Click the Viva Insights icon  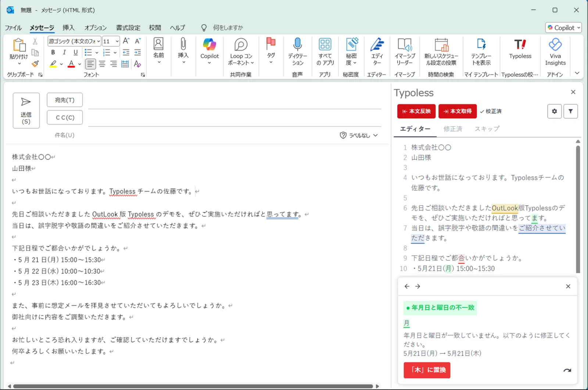(x=555, y=52)
